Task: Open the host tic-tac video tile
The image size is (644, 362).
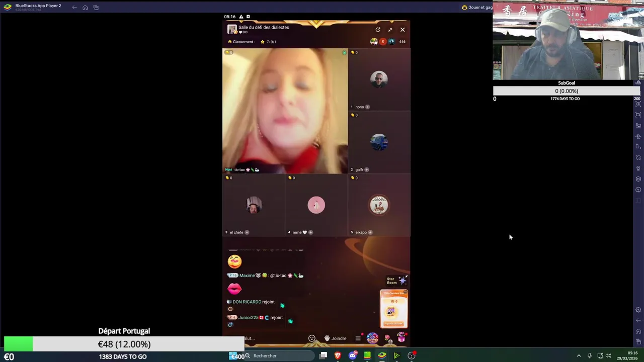Action: coord(285,111)
